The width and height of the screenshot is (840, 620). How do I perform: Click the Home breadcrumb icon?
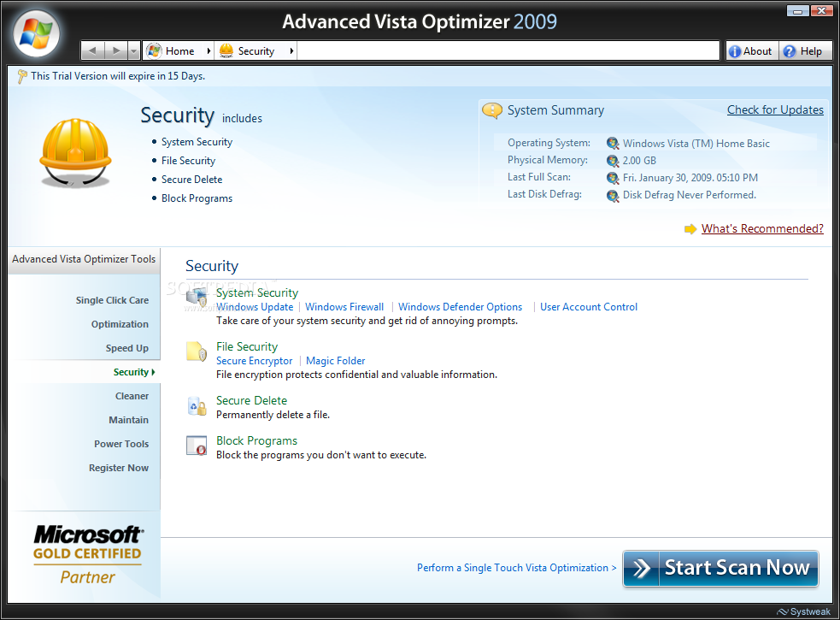pos(154,51)
